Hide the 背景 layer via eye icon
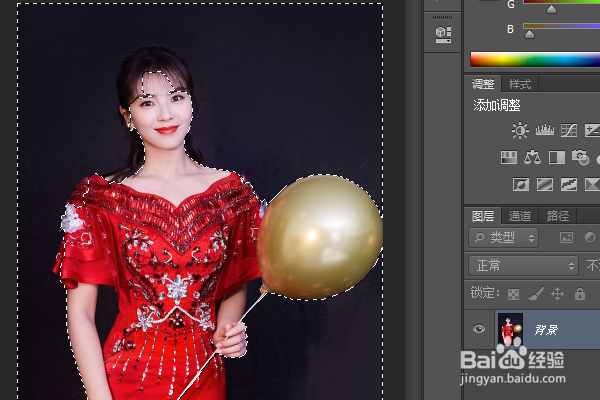Screen dimensions: 600x400 pos(479,329)
